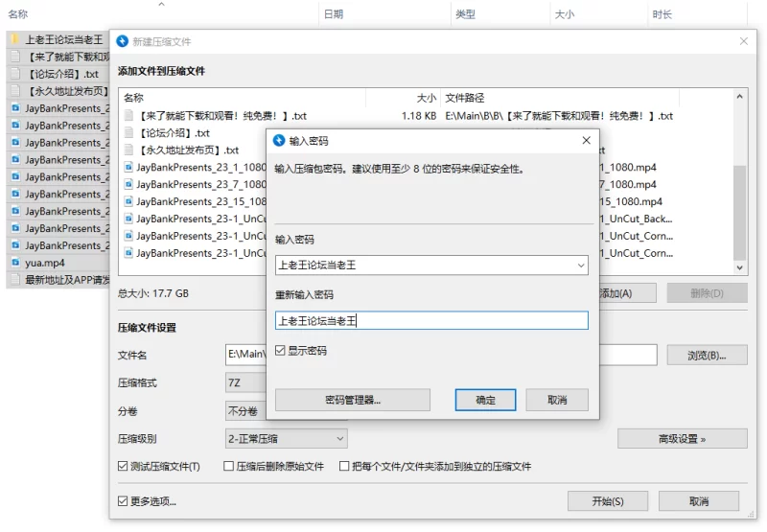Screen dimensions: 767x532
Task: Click the icon of 最新地址及APP file in Explorer
Action: (15, 280)
